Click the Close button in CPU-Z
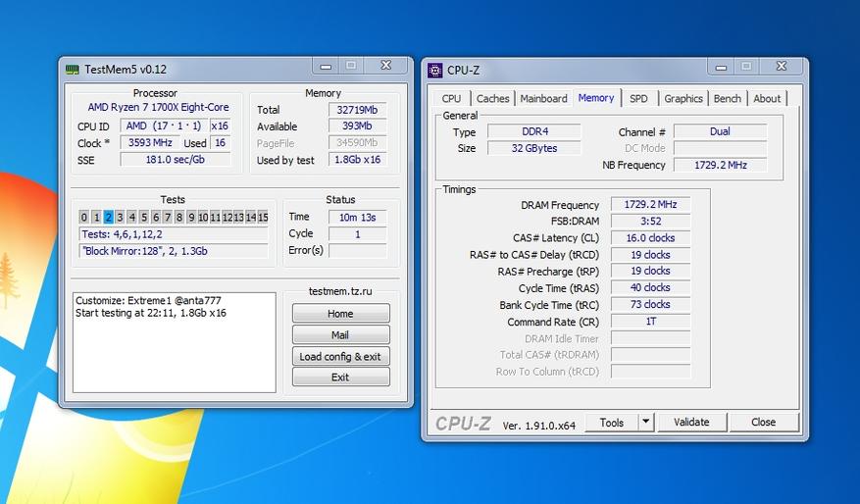The image size is (860, 504). [764, 423]
